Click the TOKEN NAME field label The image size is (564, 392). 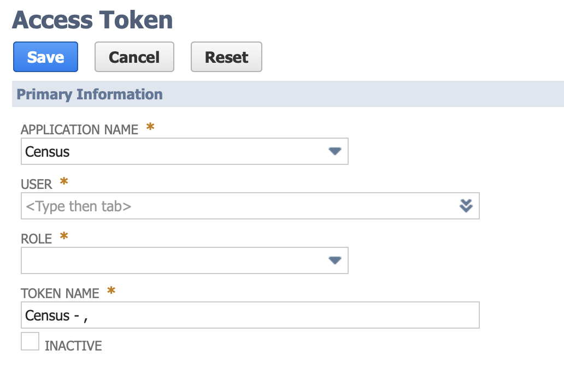60,293
